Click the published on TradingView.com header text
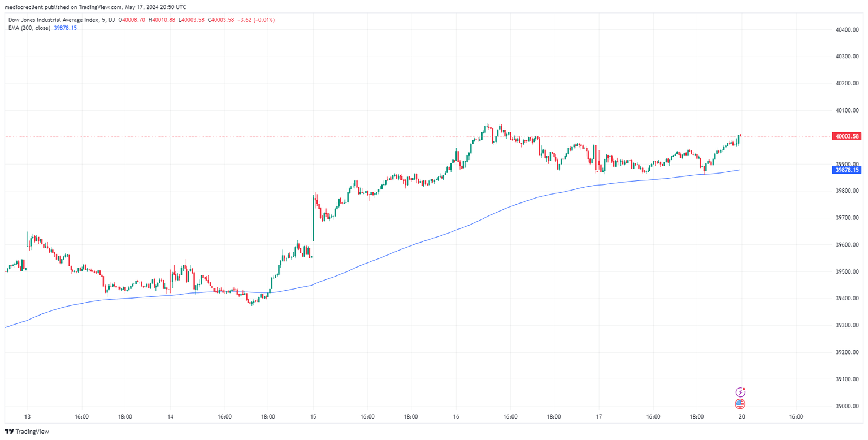Image resolution: width=868 pixels, height=440 pixels. (96, 7)
